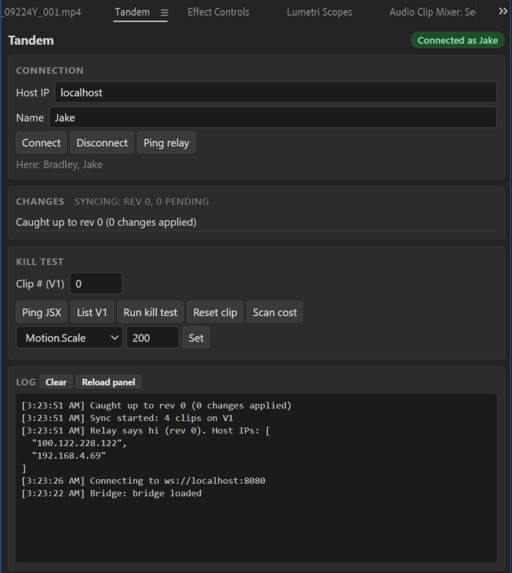Click the Ping JSX button
The width and height of the screenshot is (512, 573).
coord(41,312)
